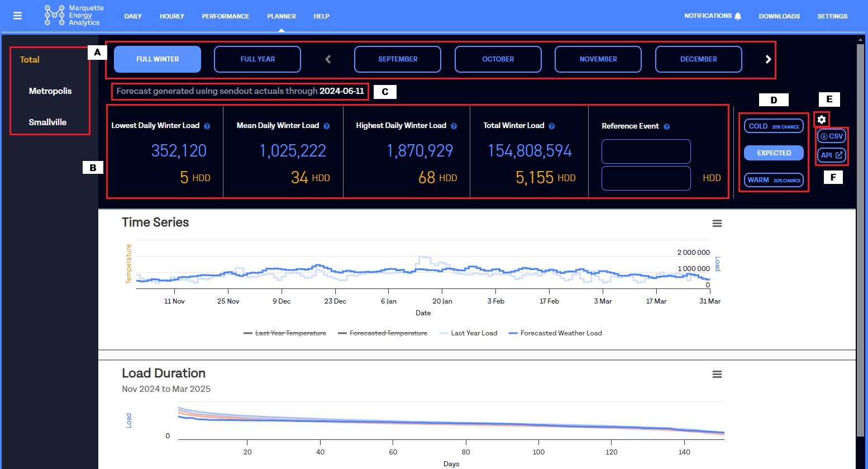This screenshot has height=469, width=868.
Task: Download data with the CSV button
Action: pos(832,136)
